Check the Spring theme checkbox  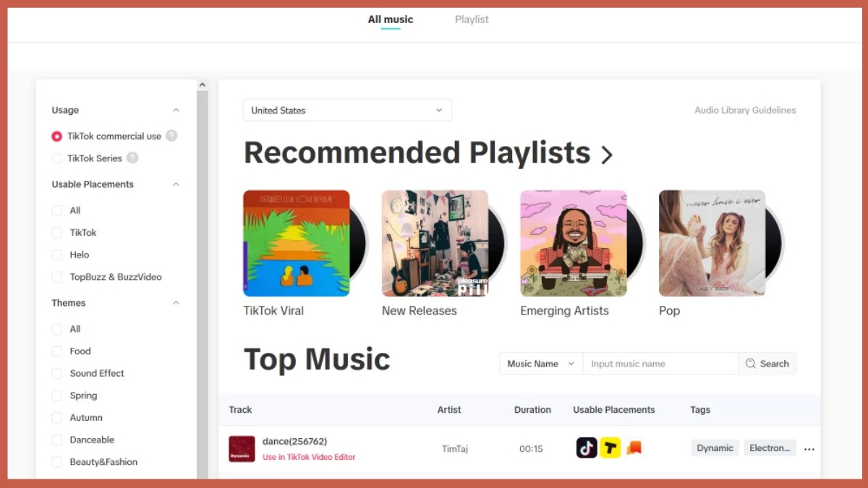pyautogui.click(x=57, y=395)
